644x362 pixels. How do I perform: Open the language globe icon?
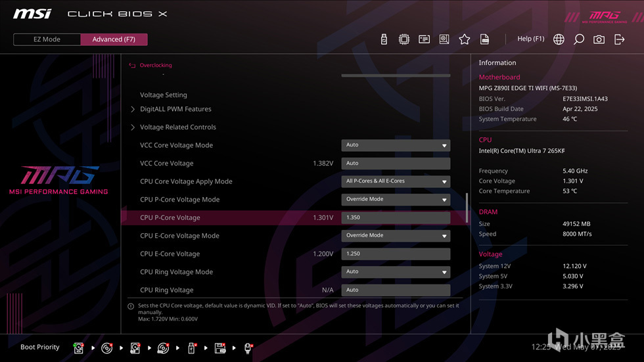[x=559, y=39]
